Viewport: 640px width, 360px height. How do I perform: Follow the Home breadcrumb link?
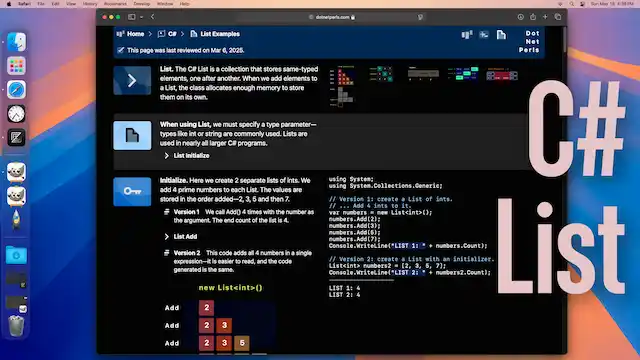(136, 34)
